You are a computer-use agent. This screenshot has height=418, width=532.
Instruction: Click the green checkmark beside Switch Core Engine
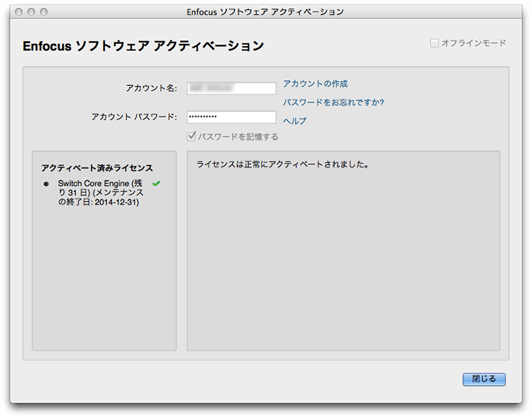(x=156, y=184)
